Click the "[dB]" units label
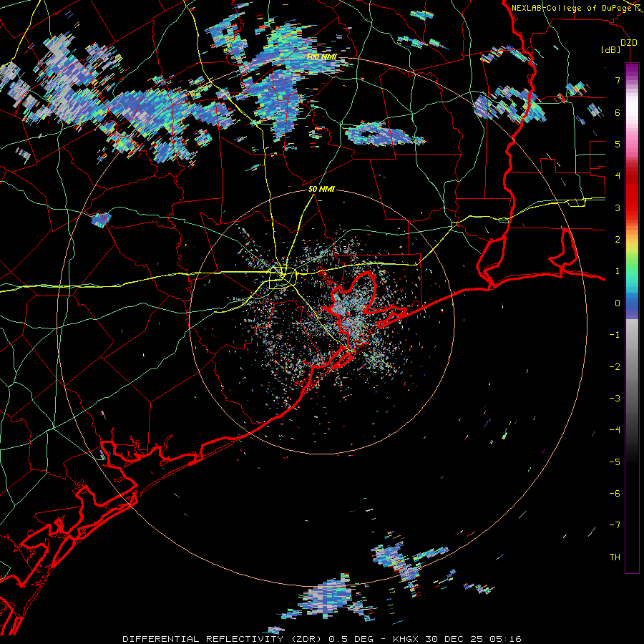644x644 pixels. pos(611,49)
